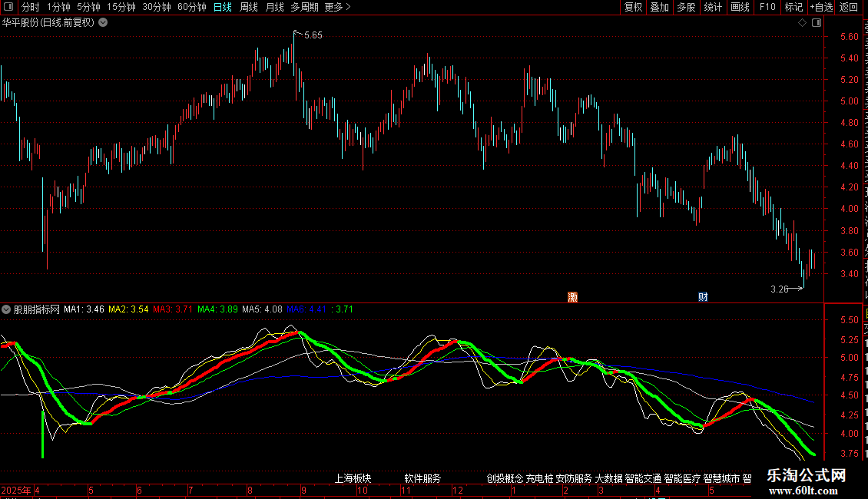Click month 10 on timeline axis
Screen dimensions: 868x499
pos(362,490)
